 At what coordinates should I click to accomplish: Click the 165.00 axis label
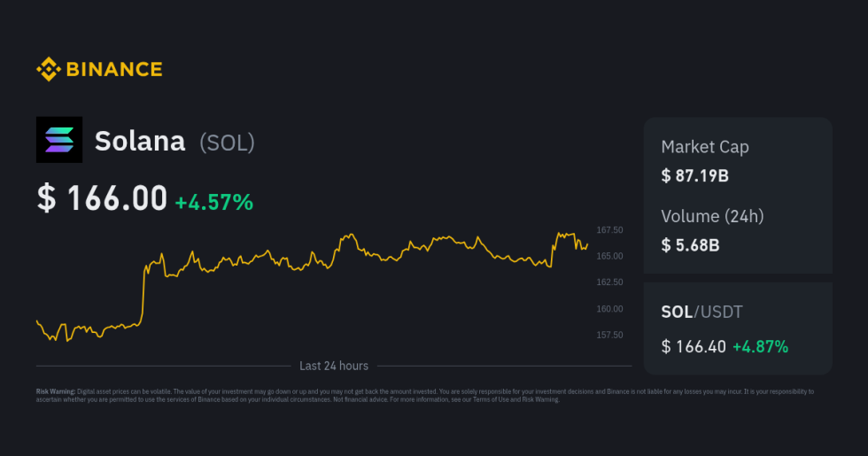tap(609, 256)
